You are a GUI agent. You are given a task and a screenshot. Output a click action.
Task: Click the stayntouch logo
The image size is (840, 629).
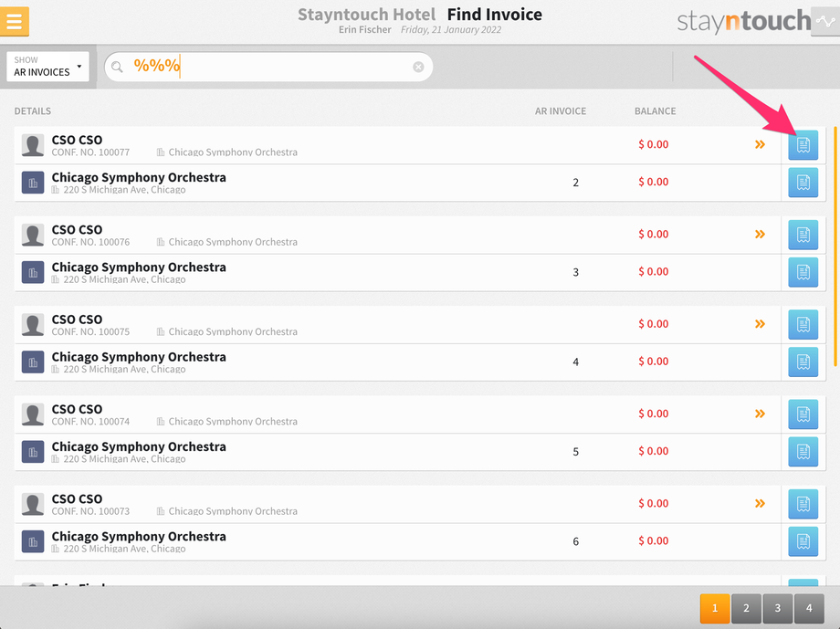[743, 21]
